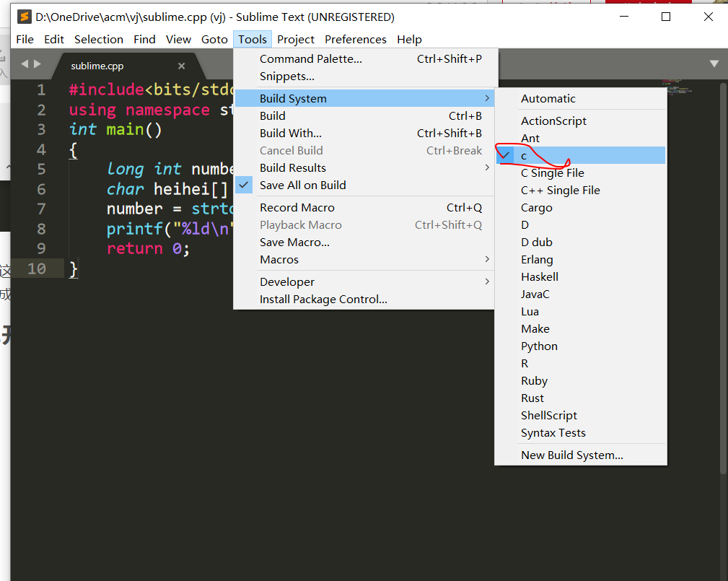Open the File menu
The width and height of the screenshot is (728, 581).
pos(25,40)
